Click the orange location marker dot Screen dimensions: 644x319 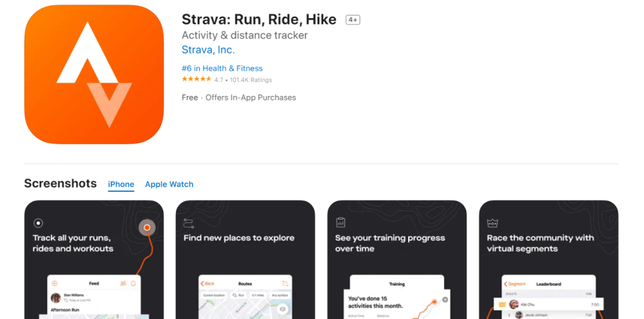coord(147,227)
